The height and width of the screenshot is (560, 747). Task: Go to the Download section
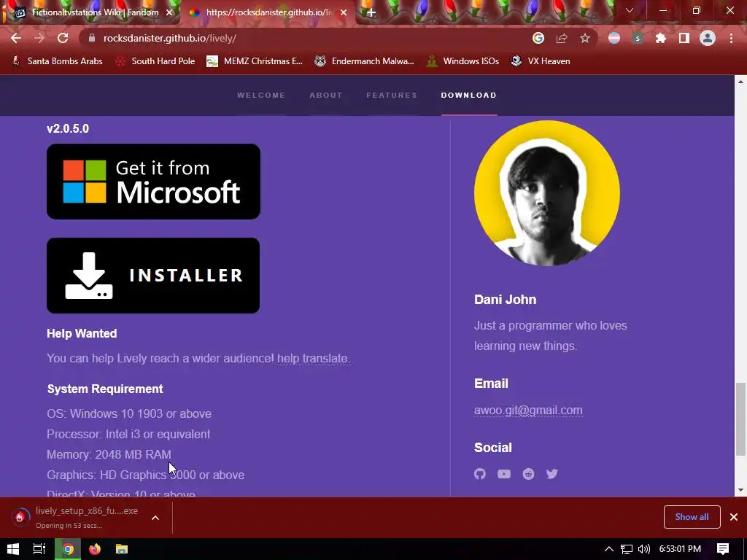[469, 96]
